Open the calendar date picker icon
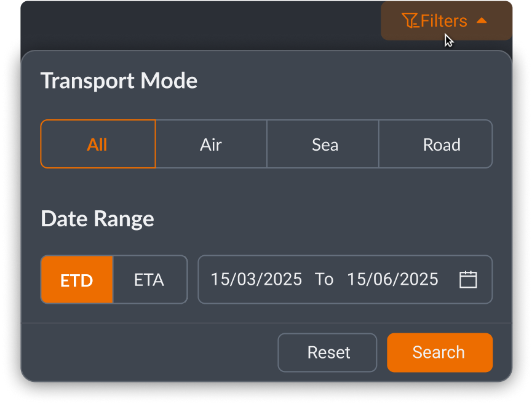 (468, 279)
